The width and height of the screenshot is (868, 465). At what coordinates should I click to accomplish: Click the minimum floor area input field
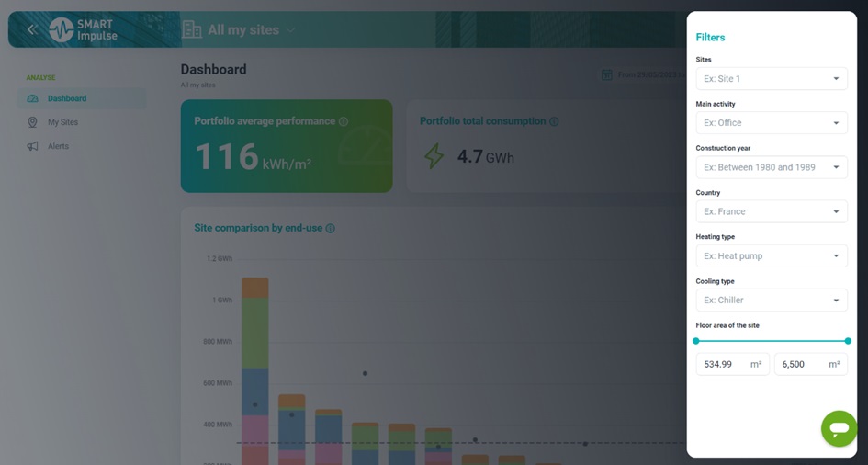(x=724, y=364)
